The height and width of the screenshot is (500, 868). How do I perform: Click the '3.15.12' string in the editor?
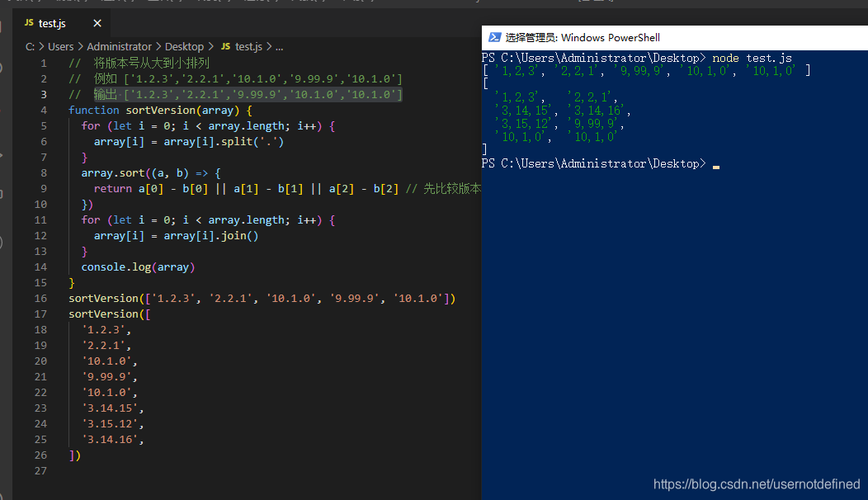tap(110, 423)
